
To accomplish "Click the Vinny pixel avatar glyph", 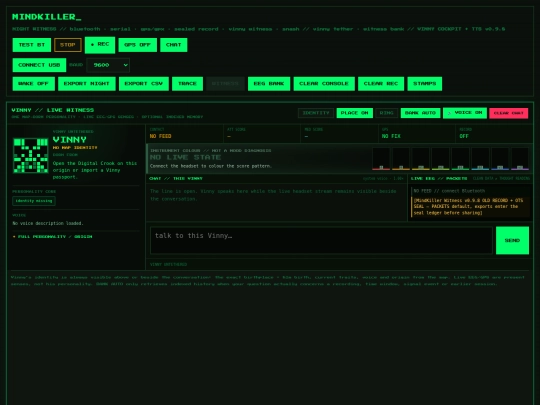I will pyautogui.click(x=31, y=155).
